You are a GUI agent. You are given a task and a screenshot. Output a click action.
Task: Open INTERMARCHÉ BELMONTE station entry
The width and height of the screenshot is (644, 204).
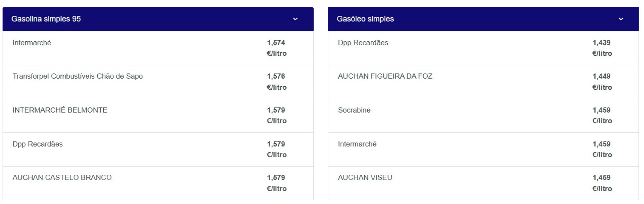[60, 110]
